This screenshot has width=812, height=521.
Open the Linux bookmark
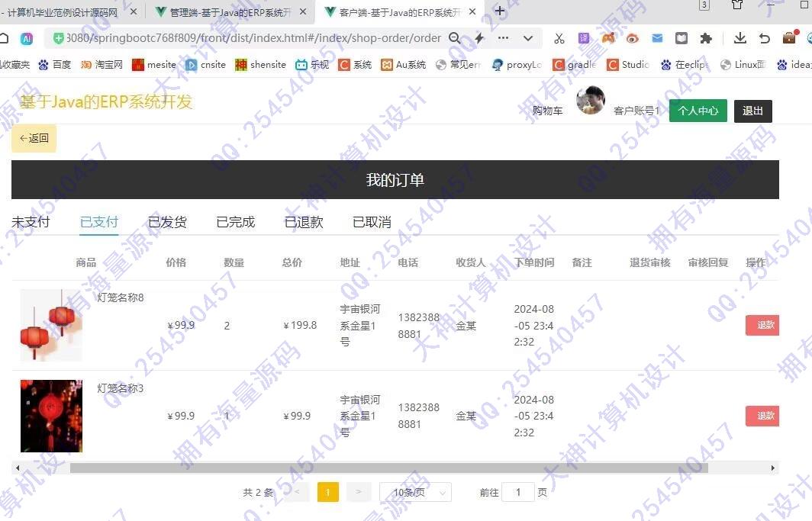coord(743,65)
